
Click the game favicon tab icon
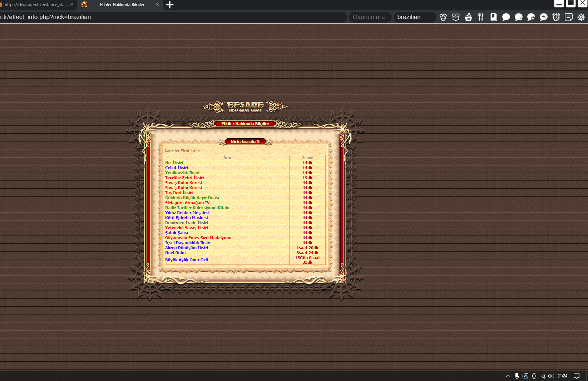84,5
